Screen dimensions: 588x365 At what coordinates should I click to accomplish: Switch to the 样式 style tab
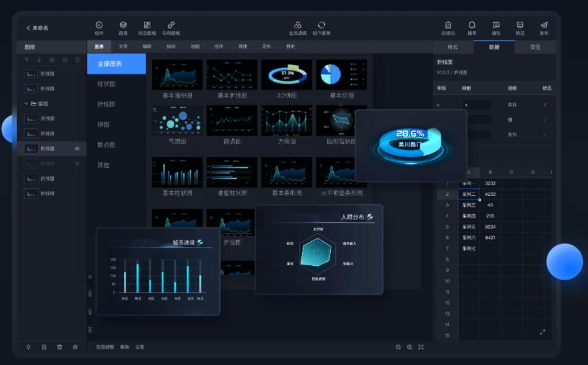453,47
